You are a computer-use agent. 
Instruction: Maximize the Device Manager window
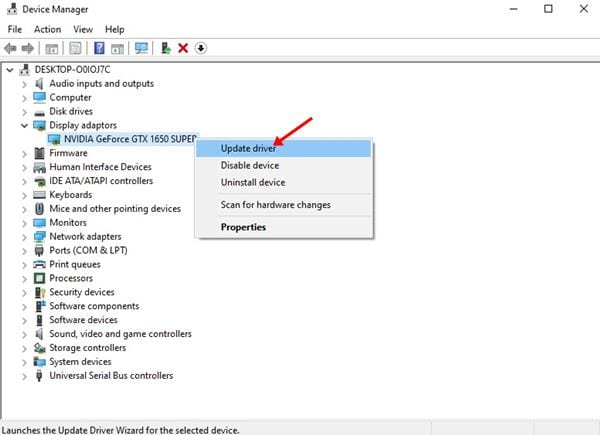tap(548, 9)
